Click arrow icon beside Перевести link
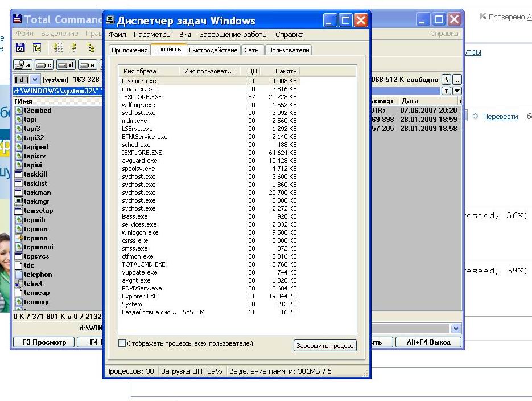The width and height of the screenshot is (532, 401). 475,116
